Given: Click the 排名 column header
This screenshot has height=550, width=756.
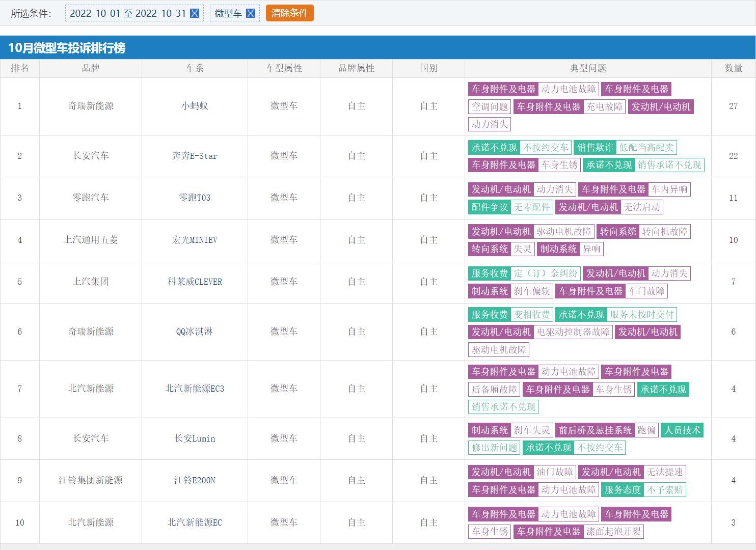Looking at the screenshot, I should click(x=20, y=68).
